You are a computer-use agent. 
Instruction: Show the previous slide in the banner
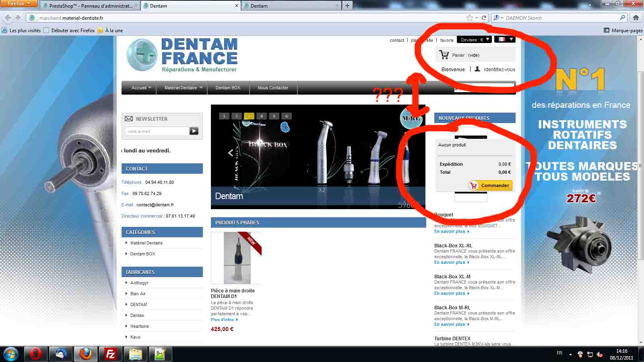pos(231,153)
